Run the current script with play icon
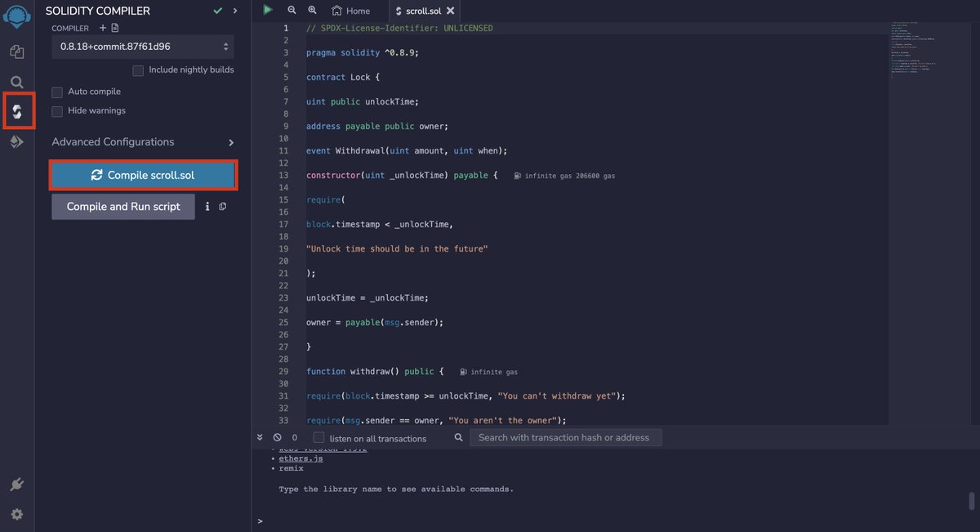Screen dimensions: 980x532 point(268,9)
